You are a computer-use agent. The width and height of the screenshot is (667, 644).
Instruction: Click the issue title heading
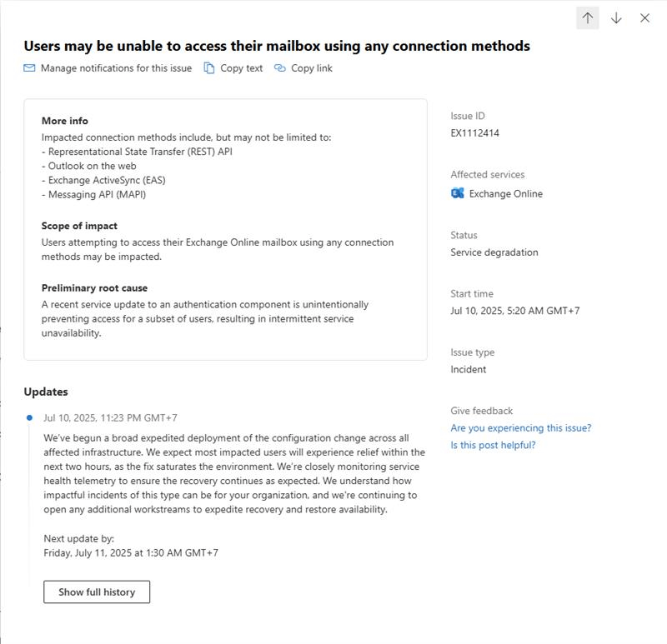[x=277, y=46]
